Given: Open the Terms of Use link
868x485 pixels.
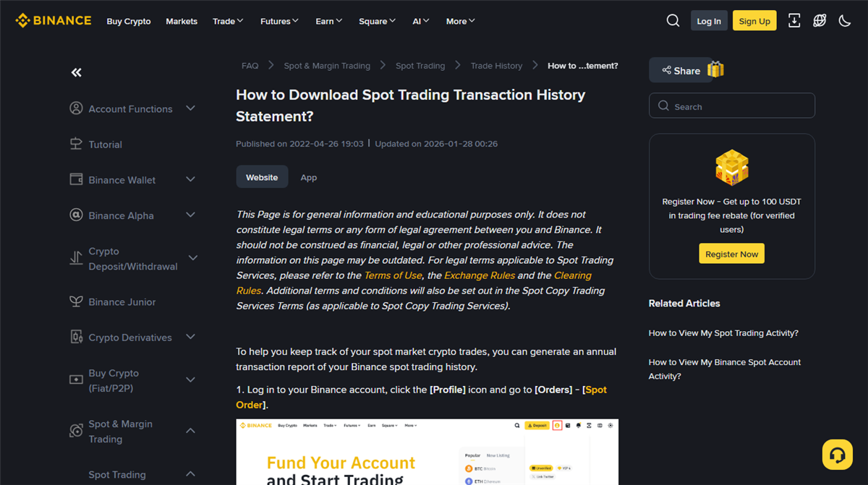Looking at the screenshot, I should (393, 275).
